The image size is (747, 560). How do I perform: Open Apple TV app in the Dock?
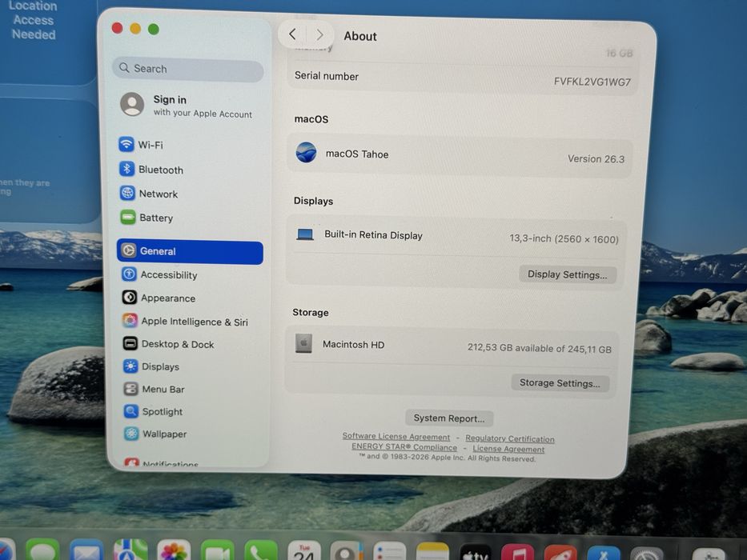pos(475,552)
